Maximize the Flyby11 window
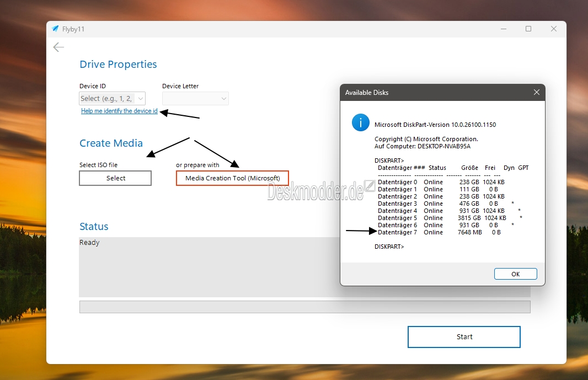The height and width of the screenshot is (380, 588). point(528,29)
